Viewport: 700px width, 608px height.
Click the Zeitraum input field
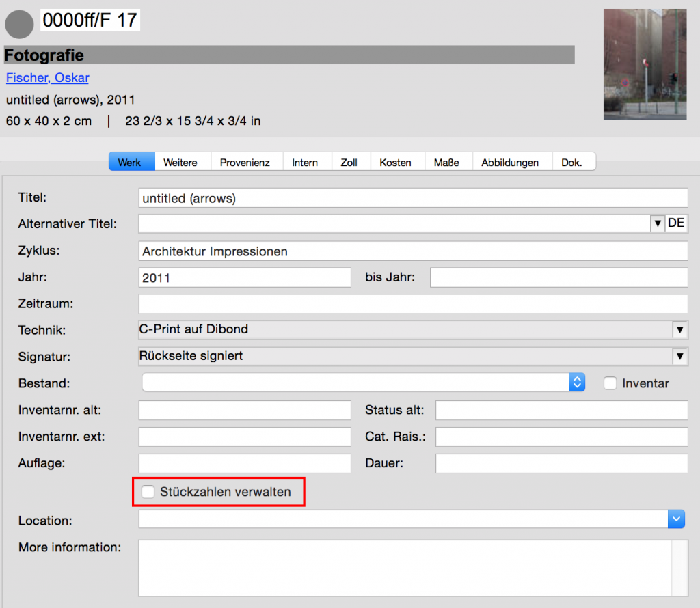click(x=413, y=304)
